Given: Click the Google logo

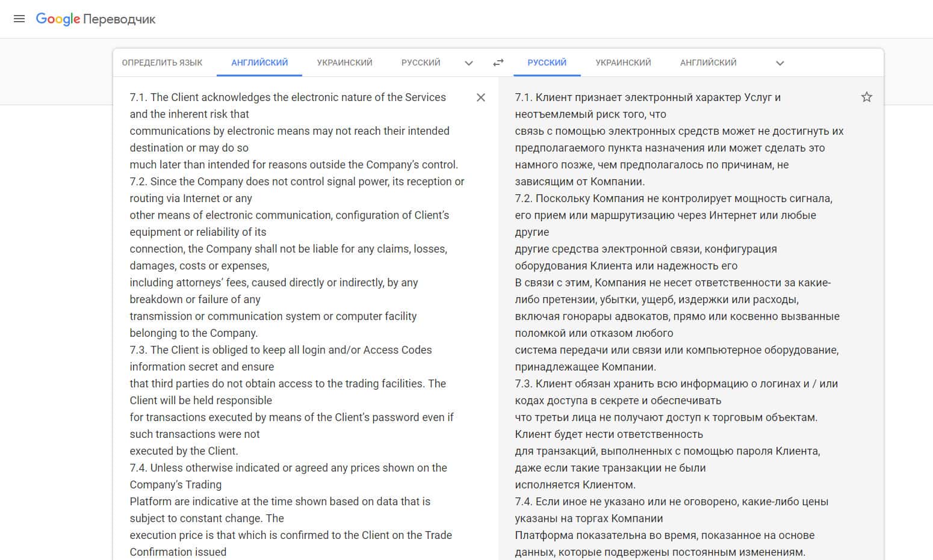Looking at the screenshot, I should point(58,19).
